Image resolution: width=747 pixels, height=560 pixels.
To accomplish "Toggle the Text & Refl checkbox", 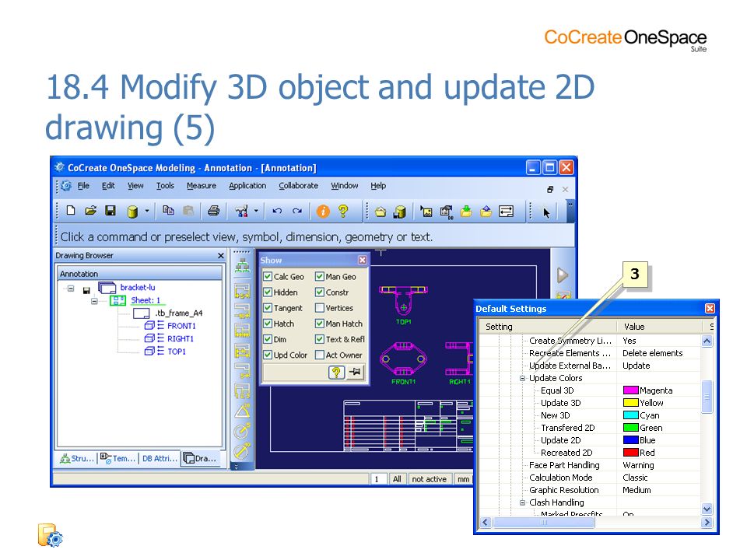I will pos(320,339).
